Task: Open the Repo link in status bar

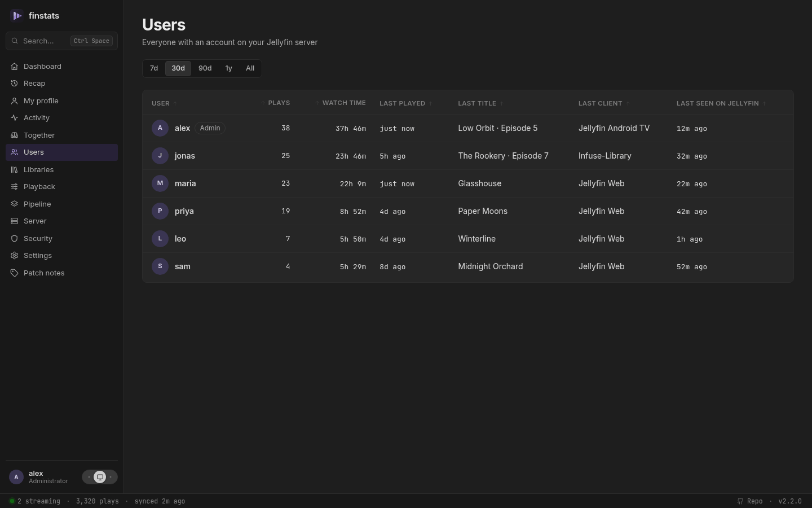Action: [750, 501]
